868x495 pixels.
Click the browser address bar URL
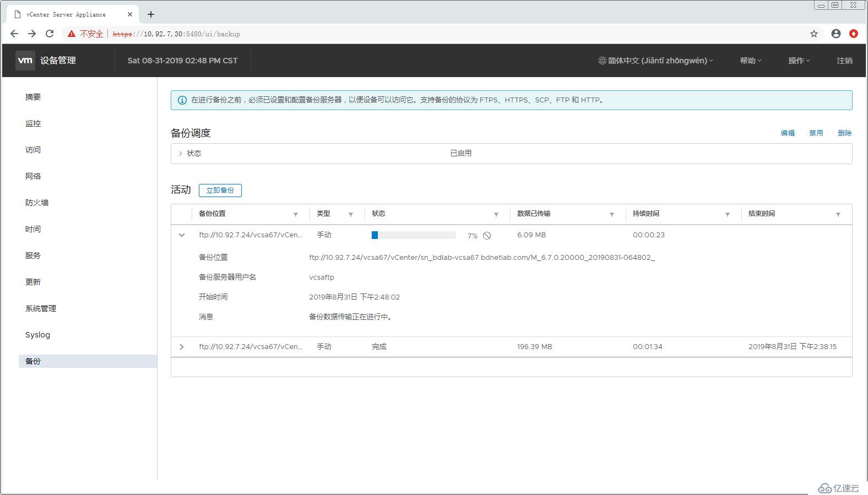[176, 34]
